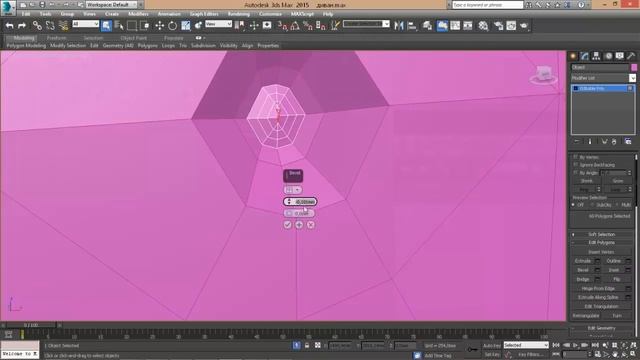
Task: Switch to the Freeform ribbon tab
Action: tap(56, 38)
